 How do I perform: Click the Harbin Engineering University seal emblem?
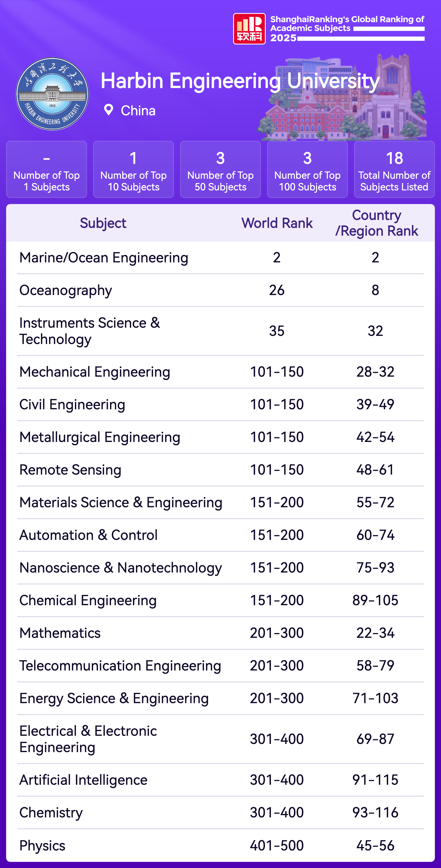[x=52, y=94]
